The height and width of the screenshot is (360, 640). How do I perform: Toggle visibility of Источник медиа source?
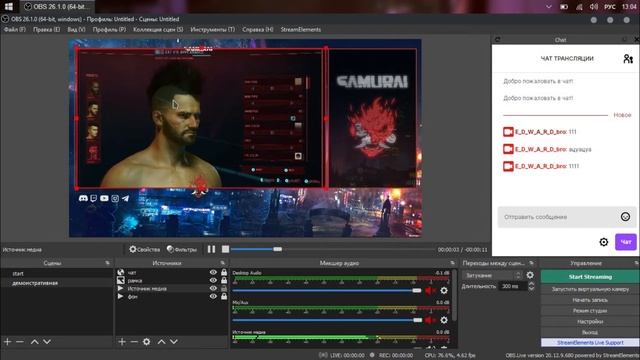tap(213, 288)
